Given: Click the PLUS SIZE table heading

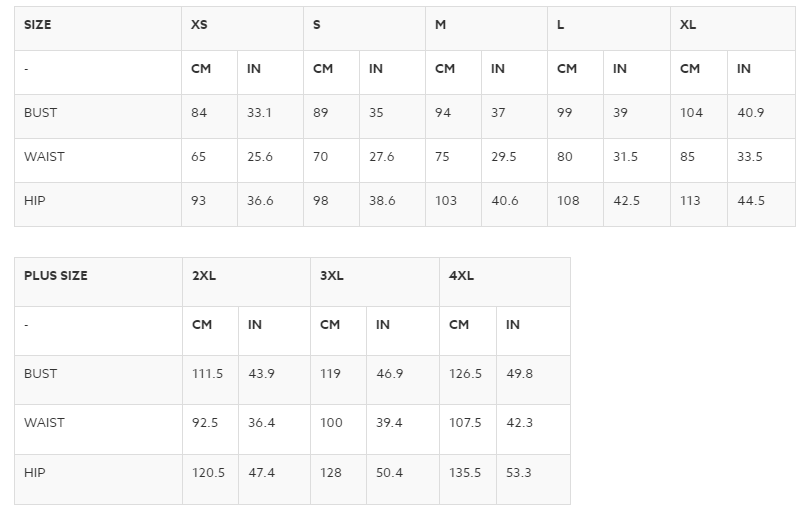Looking at the screenshot, I should point(56,276).
